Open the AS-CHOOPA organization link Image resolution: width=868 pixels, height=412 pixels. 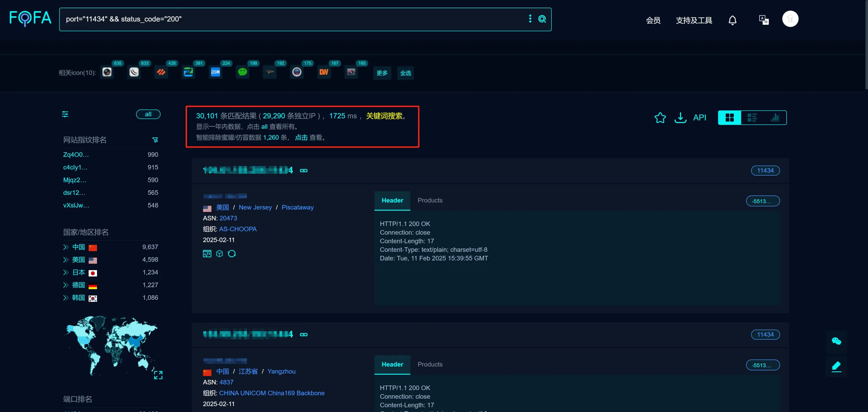click(237, 229)
